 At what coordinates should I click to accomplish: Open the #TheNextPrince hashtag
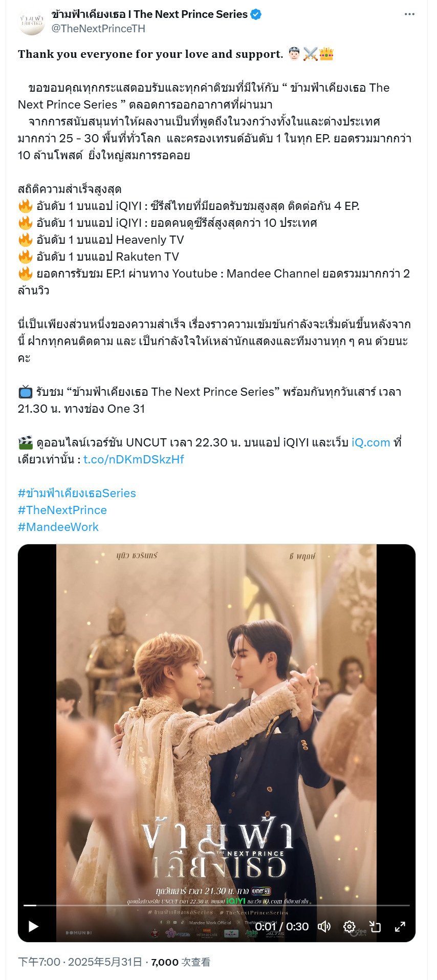(62, 510)
